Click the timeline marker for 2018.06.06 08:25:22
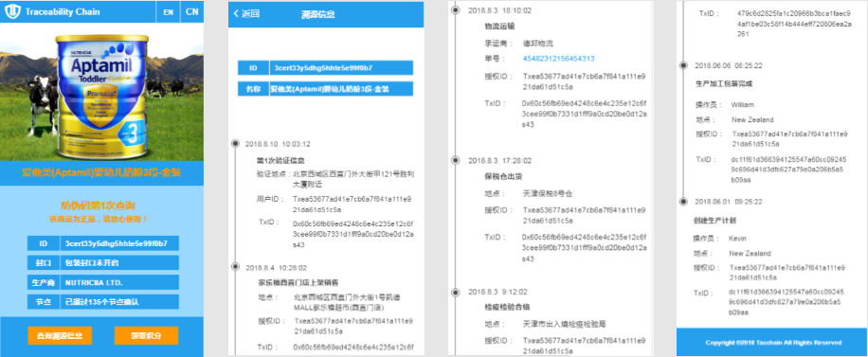 coord(683,65)
